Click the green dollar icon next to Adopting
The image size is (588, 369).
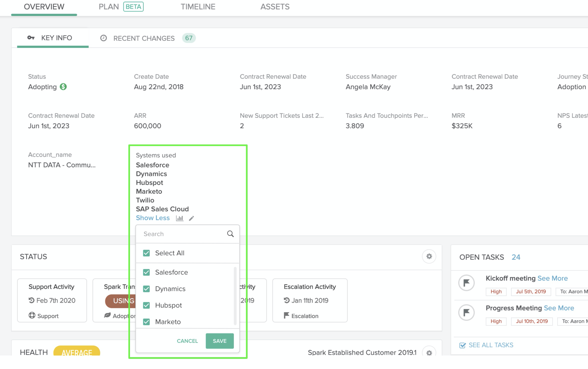63,87
